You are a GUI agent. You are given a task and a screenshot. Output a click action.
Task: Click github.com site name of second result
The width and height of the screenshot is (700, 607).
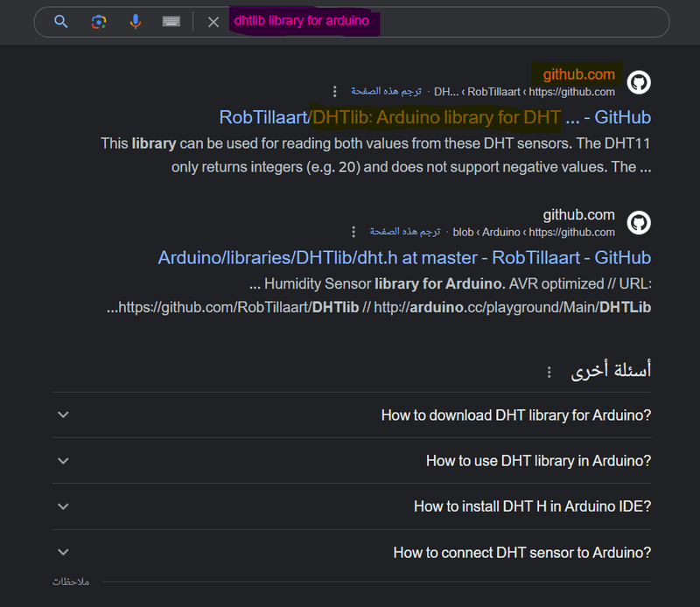[579, 215]
